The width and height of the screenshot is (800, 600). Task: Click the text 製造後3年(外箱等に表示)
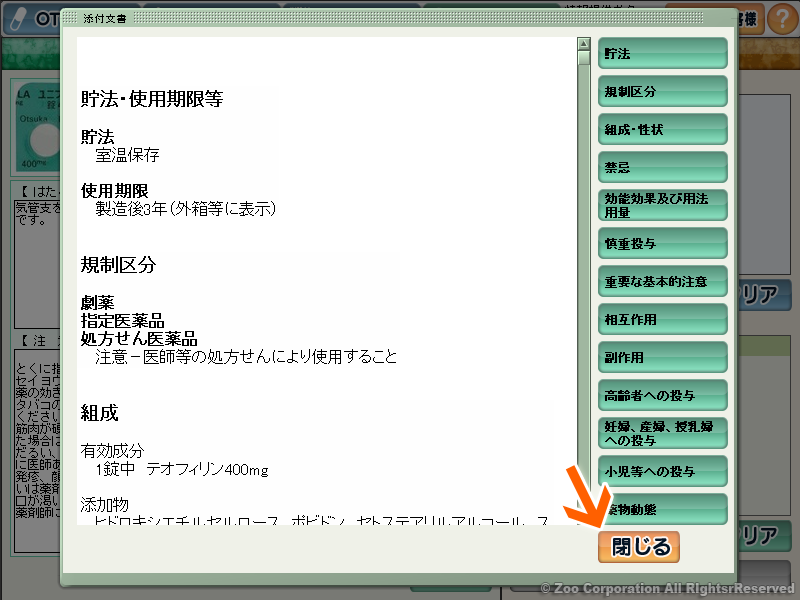click(x=186, y=209)
